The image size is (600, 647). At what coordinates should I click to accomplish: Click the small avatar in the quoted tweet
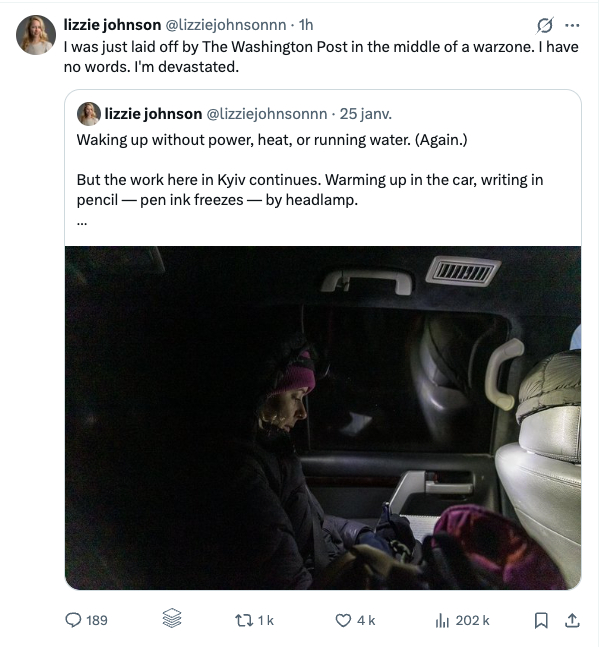89,114
